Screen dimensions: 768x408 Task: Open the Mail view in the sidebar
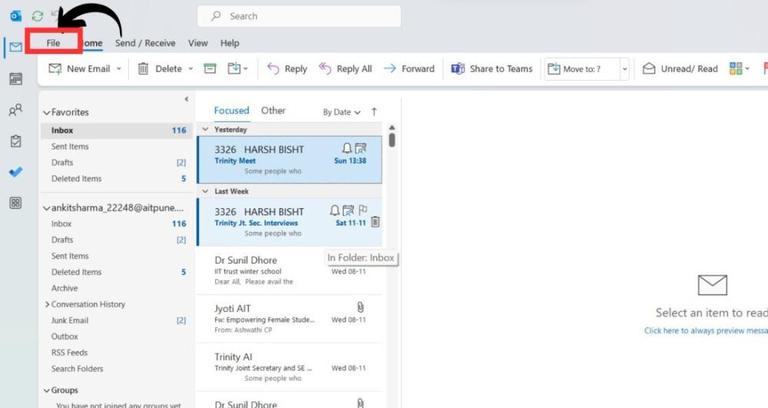pyautogui.click(x=16, y=47)
